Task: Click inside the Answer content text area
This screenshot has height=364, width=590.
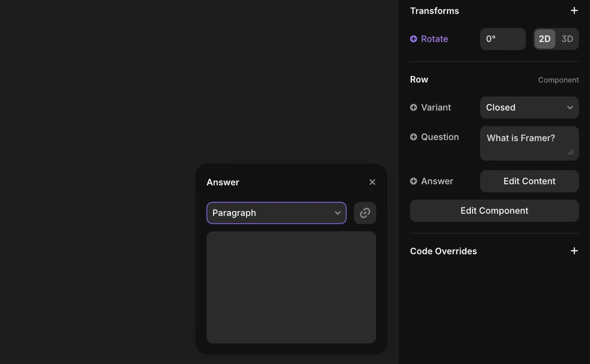Action: pyautogui.click(x=291, y=287)
